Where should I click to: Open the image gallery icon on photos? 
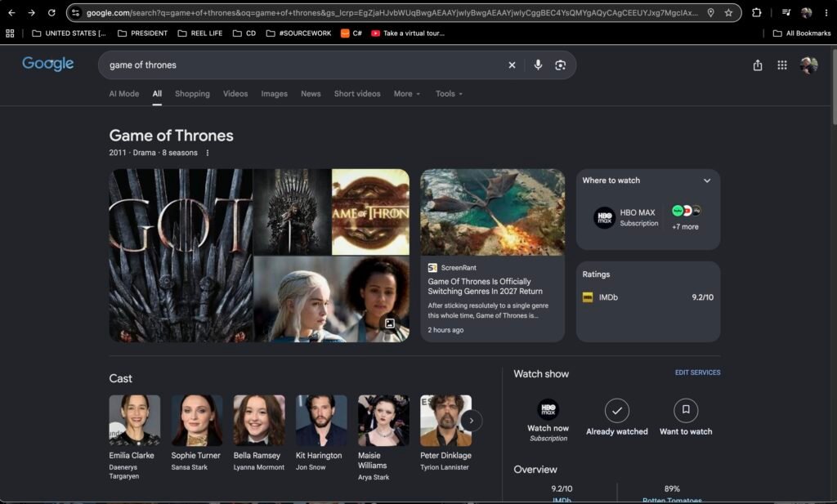point(390,323)
